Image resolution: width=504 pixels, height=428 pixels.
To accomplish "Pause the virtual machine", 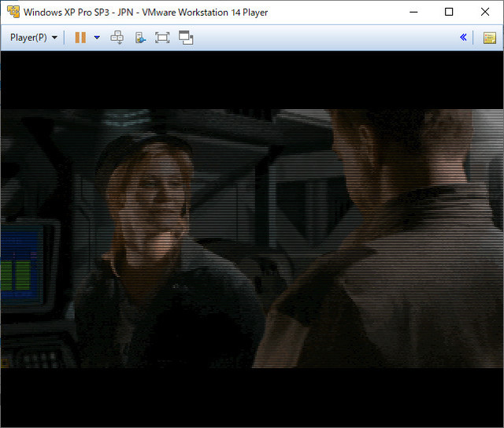I will pyautogui.click(x=80, y=38).
